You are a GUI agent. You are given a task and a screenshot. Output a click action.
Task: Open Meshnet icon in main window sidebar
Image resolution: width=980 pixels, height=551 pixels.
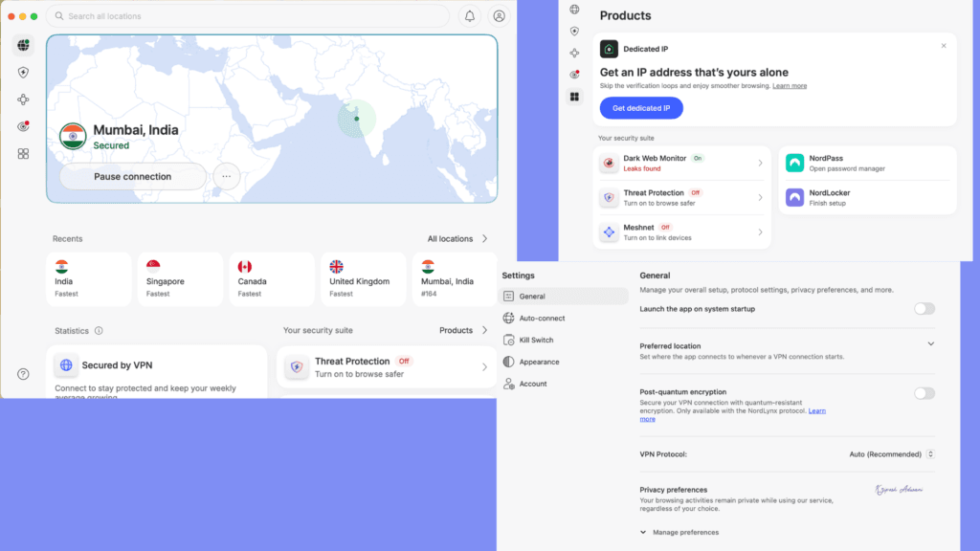point(23,99)
